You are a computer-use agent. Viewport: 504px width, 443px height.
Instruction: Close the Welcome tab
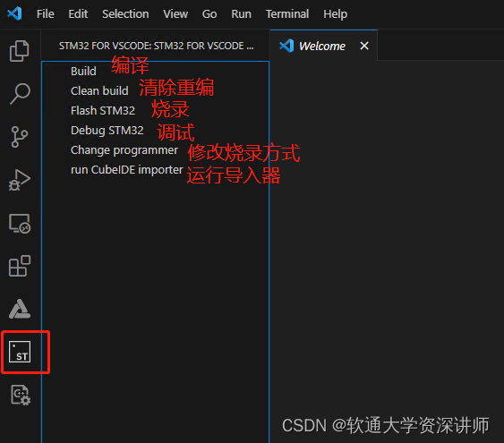(x=364, y=46)
